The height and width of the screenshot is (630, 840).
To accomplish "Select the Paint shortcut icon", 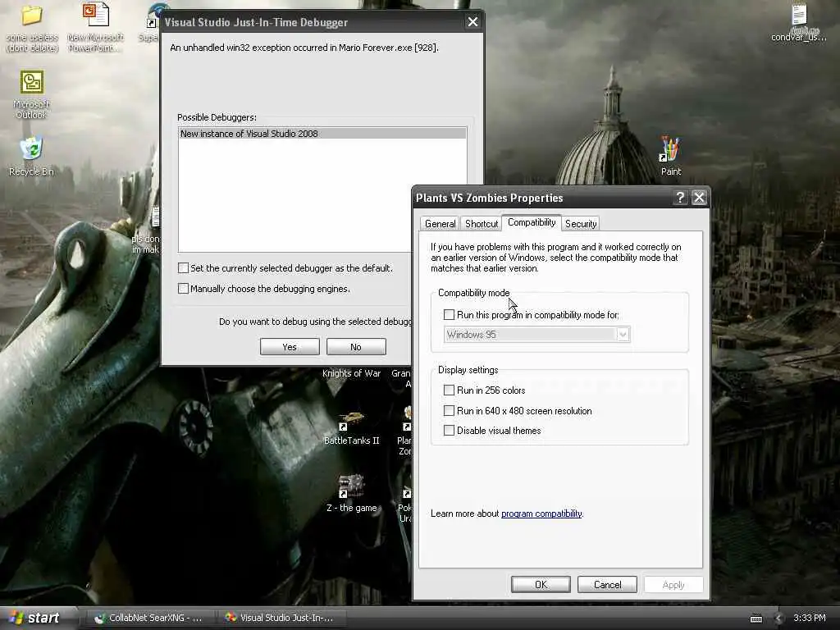I will [670, 149].
